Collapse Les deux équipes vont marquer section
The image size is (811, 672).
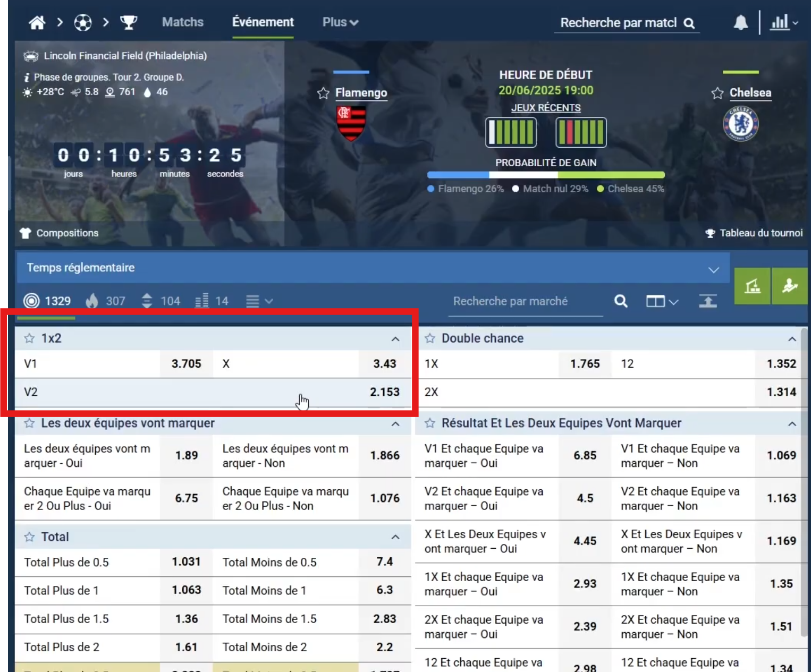point(395,424)
